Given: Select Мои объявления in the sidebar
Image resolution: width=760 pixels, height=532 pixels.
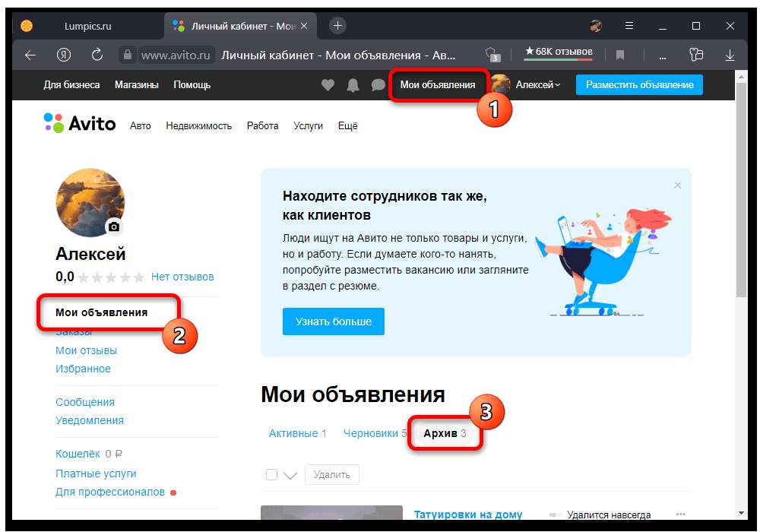Looking at the screenshot, I should (x=101, y=312).
